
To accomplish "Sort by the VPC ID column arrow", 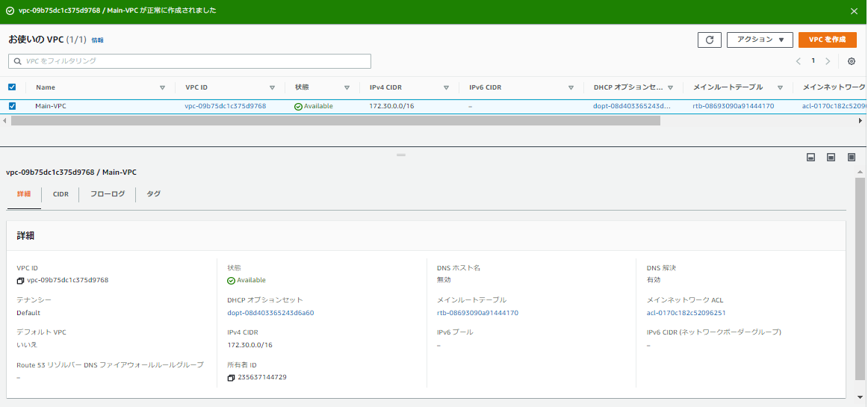I will (272, 87).
